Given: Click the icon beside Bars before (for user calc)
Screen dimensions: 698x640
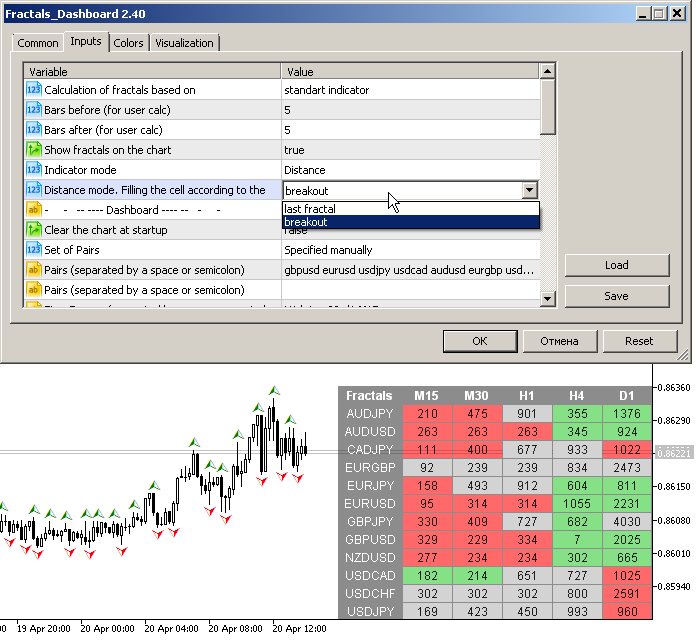Looking at the screenshot, I should (x=34, y=109).
